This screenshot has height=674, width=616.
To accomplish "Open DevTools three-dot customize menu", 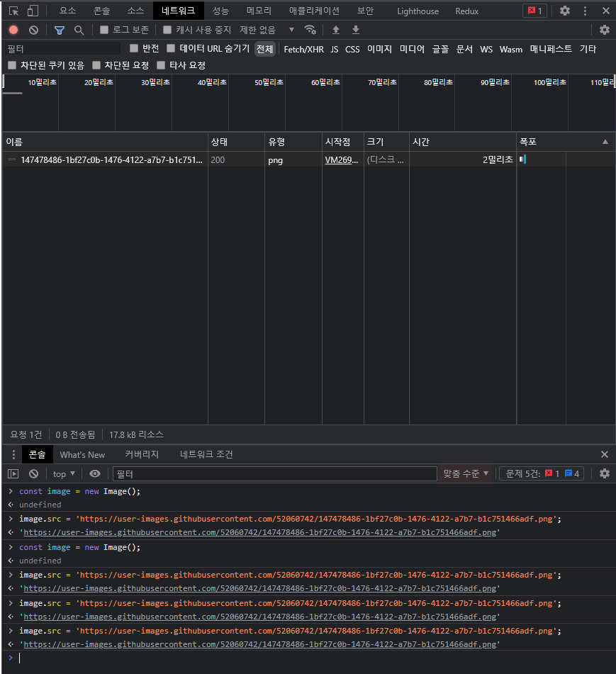I will click(x=585, y=11).
